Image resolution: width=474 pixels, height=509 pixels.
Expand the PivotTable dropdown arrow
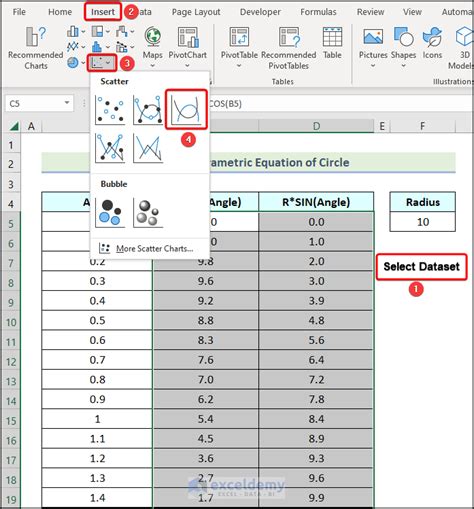click(x=239, y=66)
